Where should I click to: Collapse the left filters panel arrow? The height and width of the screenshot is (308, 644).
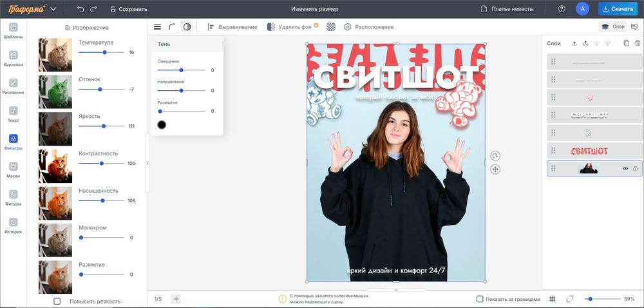coord(147,163)
